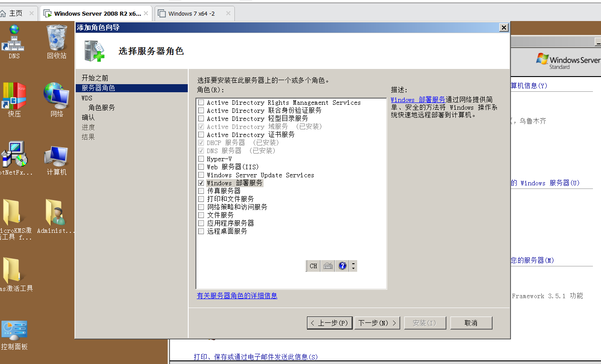Close the 主页 tab

31,13
